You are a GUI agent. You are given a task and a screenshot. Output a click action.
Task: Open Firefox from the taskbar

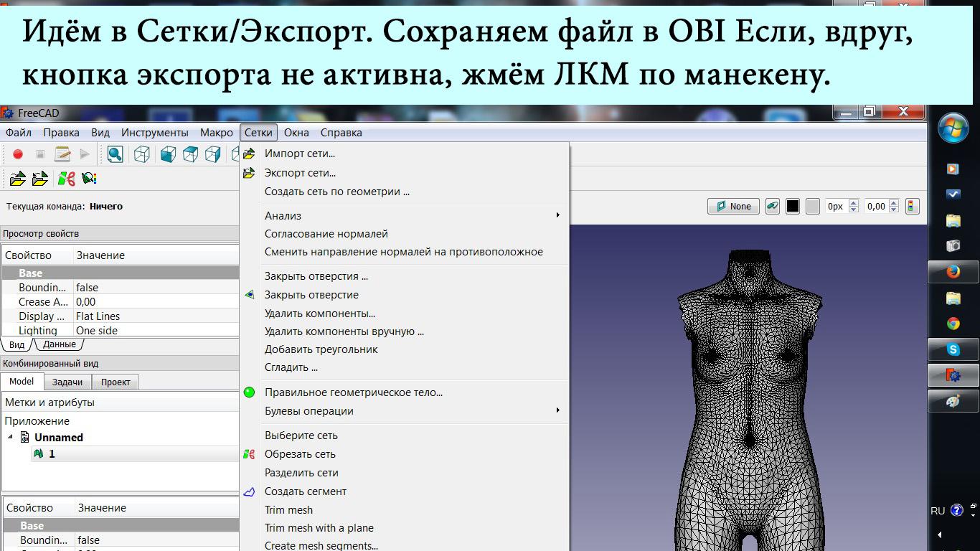[x=953, y=272]
